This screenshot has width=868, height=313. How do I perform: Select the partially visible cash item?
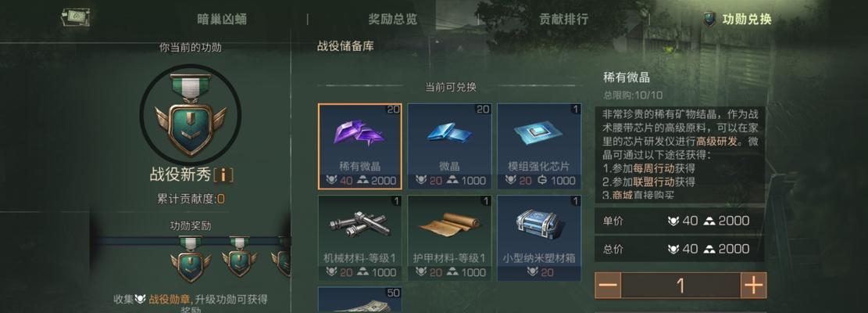360,300
